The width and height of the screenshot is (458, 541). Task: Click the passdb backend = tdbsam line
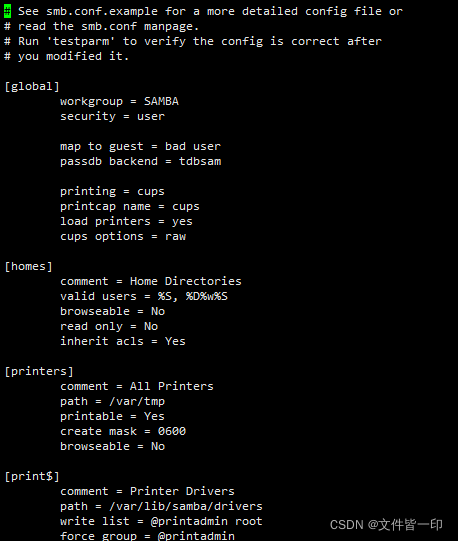(x=140, y=161)
